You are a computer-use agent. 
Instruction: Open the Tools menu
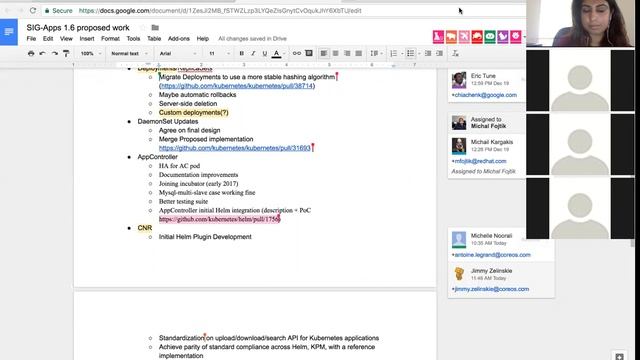click(133, 39)
